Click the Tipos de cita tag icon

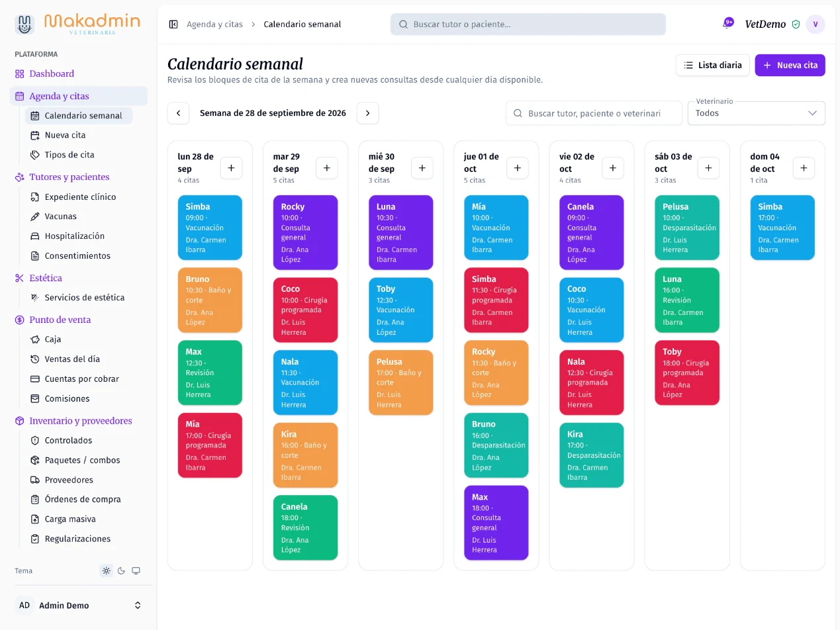pyautogui.click(x=35, y=155)
